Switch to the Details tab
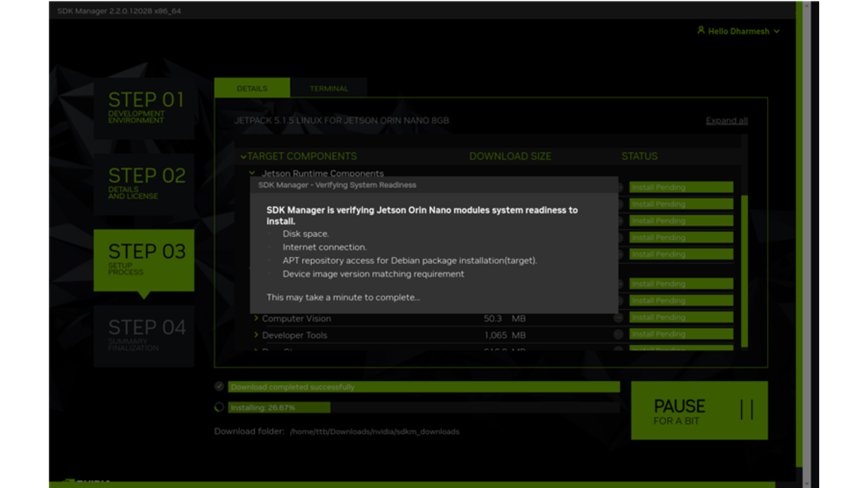868x488 pixels. [252, 88]
